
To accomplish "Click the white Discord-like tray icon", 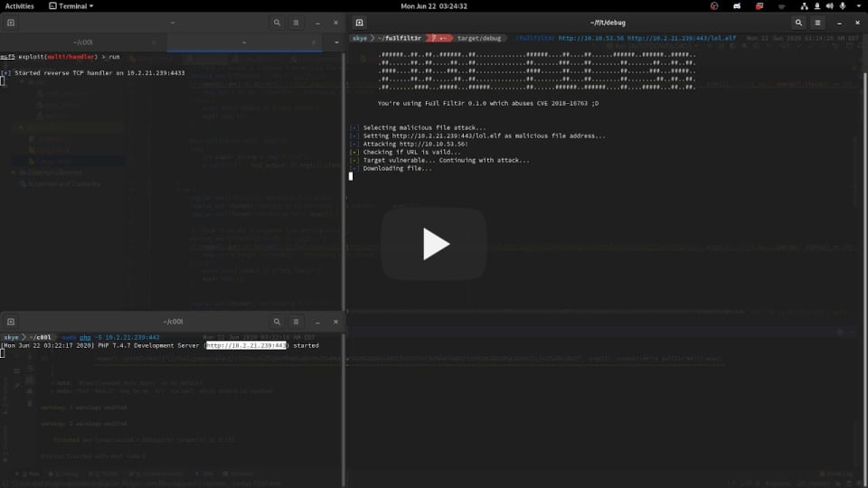I will point(737,6).
